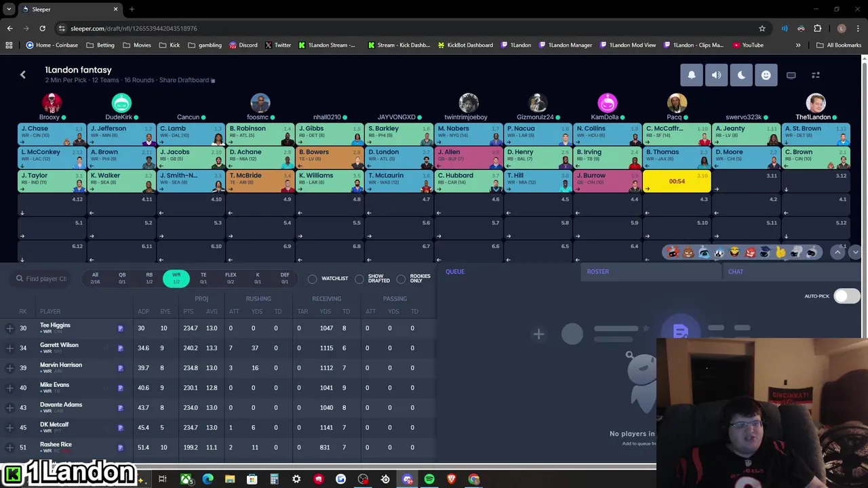The height and width of the screenshot is (488, 868).
Task: Click player name Davante Adams
Action: 61,405
